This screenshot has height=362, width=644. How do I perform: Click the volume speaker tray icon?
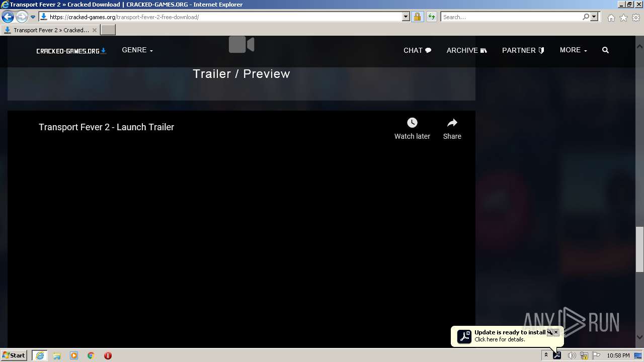pyautogui.click(x=572, y=355)
